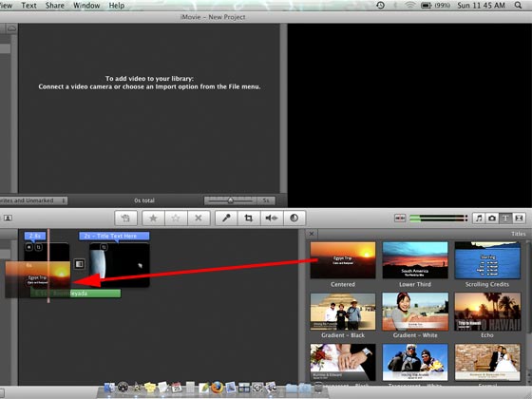Screen dimensions: 532x399
Task: Open crop badge on first project clip
Action: (39, 247)
